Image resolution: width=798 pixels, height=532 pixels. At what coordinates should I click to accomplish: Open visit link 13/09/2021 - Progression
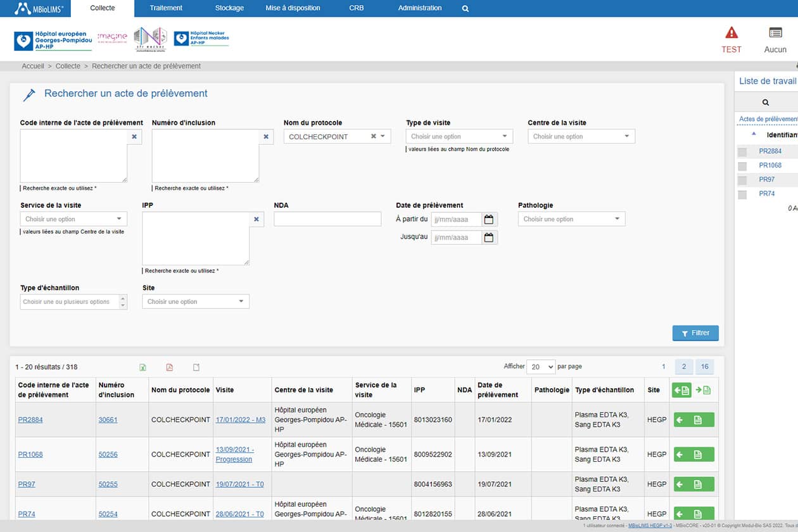235,454
